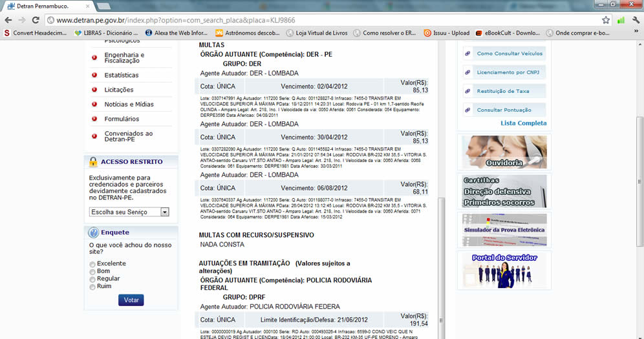Viewport: 644px width, 339px height.
Task: Go to Notícias e Mídias in sidebar
Action: [129, 104]
